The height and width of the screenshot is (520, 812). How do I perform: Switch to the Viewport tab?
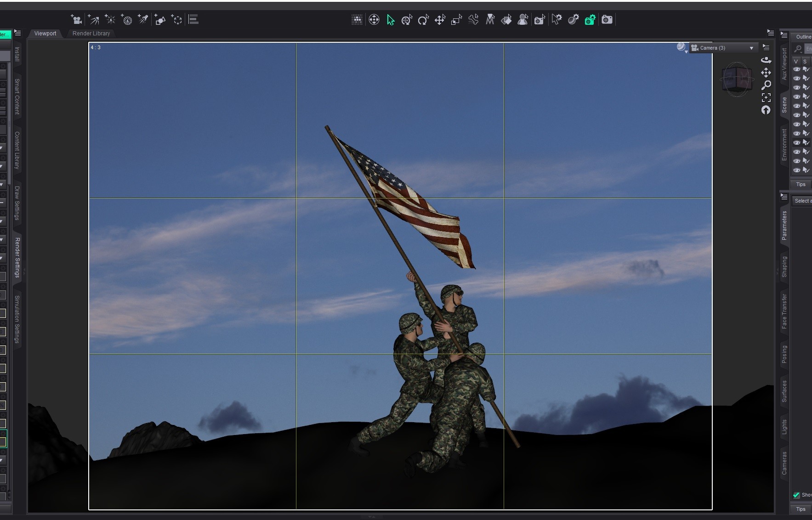[x=45, y=33]
